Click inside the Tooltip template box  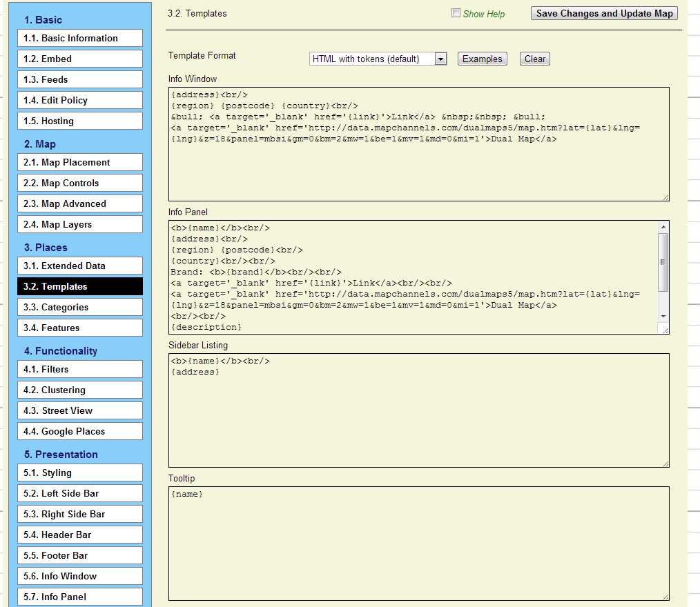pyautogui.click(x=419, y=544)
